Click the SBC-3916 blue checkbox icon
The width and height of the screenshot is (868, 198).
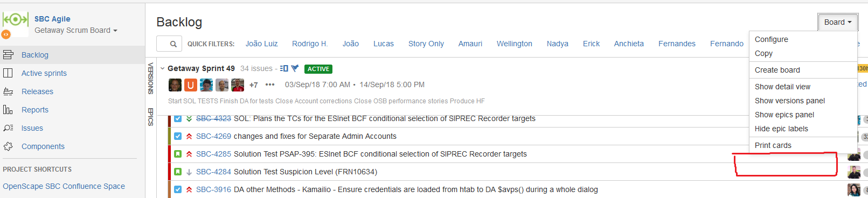point(178,189)
